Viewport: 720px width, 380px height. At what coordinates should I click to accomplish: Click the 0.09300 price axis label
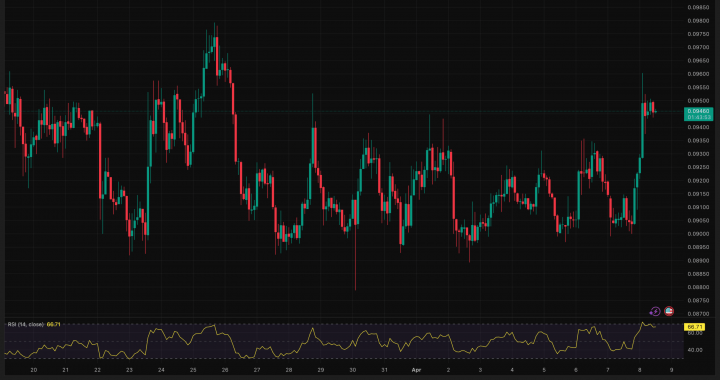pos(698,154)
